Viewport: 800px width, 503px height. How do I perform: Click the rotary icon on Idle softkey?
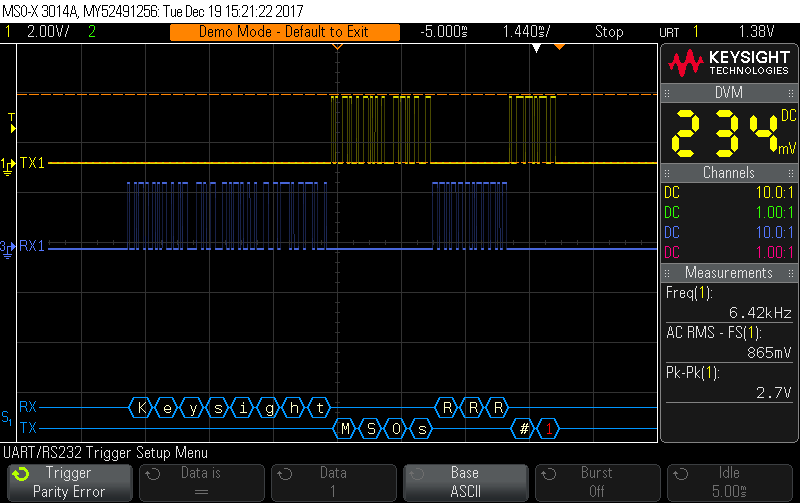coord(681,474)
